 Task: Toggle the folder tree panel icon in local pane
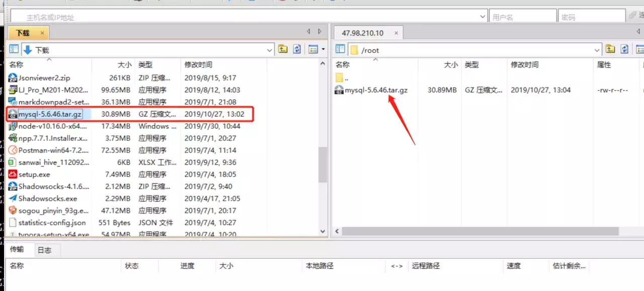click(x=14, y=49)
